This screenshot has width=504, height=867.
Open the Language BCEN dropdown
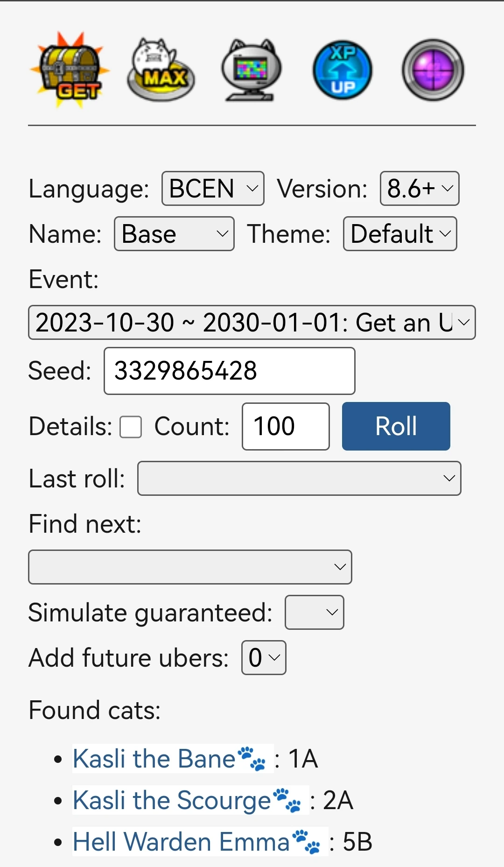(213, 189)
